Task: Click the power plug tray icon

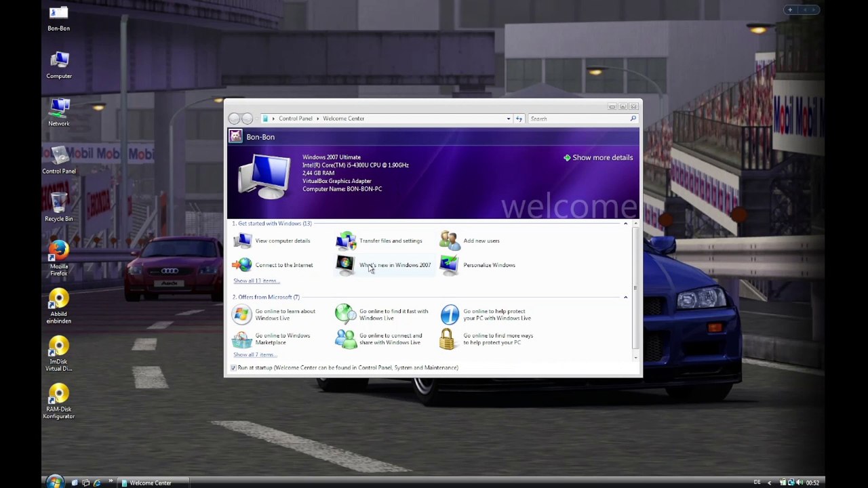Action: tap(783, 483)
